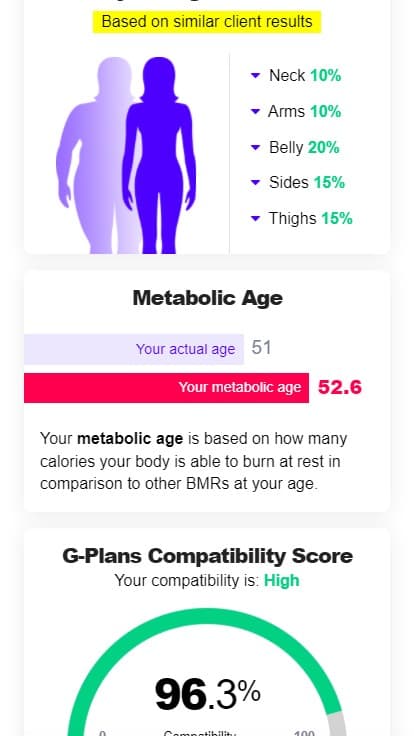Viewport: 414px width, 736px height.
Task: Click the yellow 'Based on similar client results' banner
Action: pyautogui.click(x=207, y=22)
